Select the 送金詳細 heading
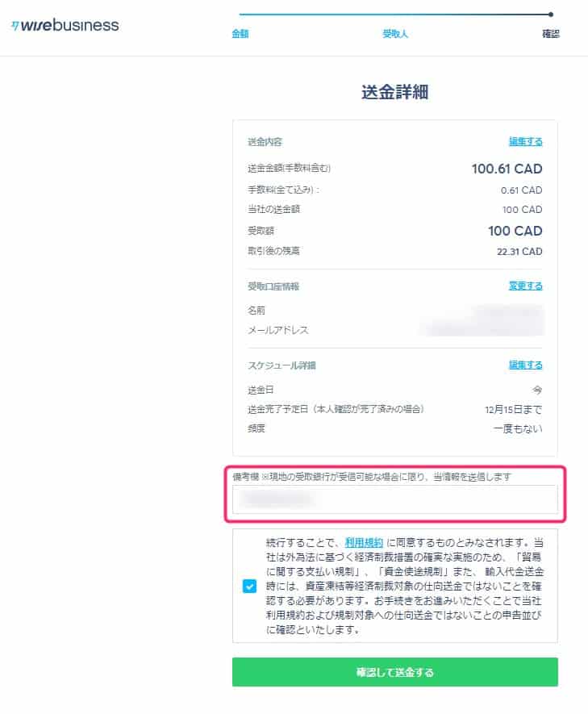This screenshot has height=714, width=588. (x=395, y=92)
